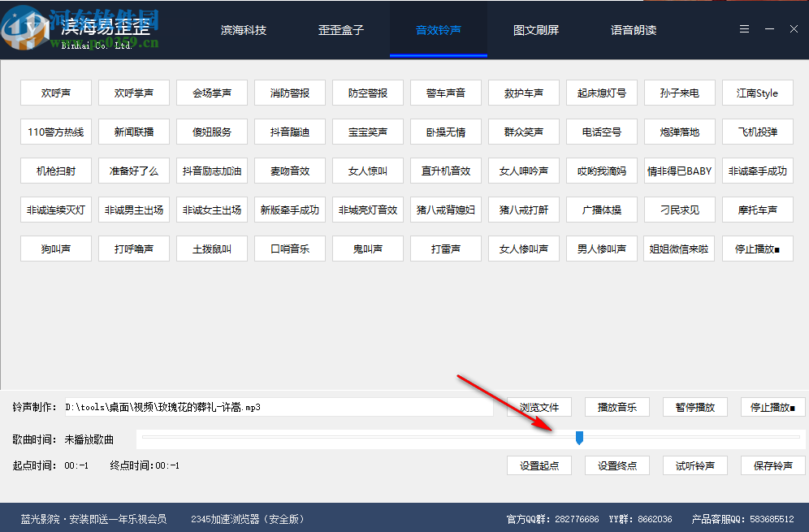Stop sound playback with 停止播放 button
Image resolution: width=809 pixels, height=532 pixels.
pos(757,249)
